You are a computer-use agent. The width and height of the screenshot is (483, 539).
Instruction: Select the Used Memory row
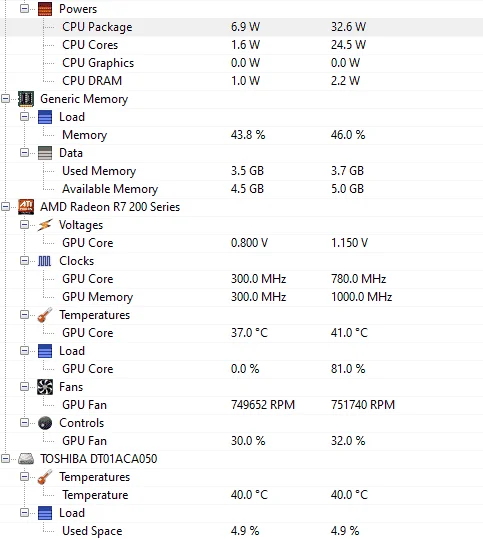click(x=241, y=171)
